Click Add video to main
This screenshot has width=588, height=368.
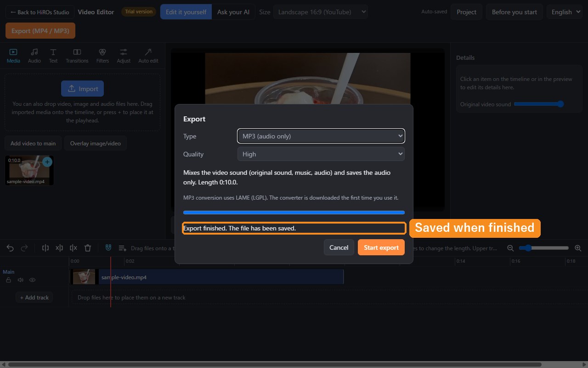click(x=33, y=144)
